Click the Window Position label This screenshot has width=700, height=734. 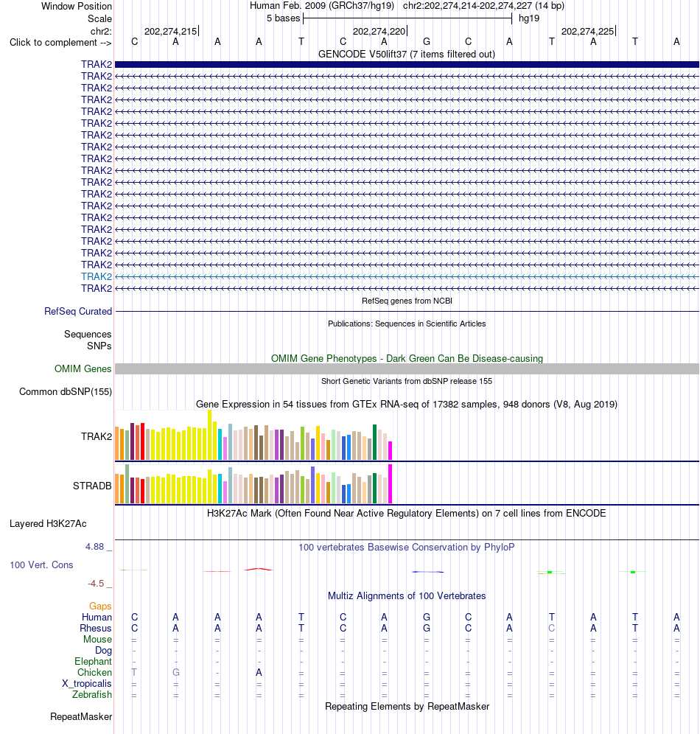tap(77, 6)
